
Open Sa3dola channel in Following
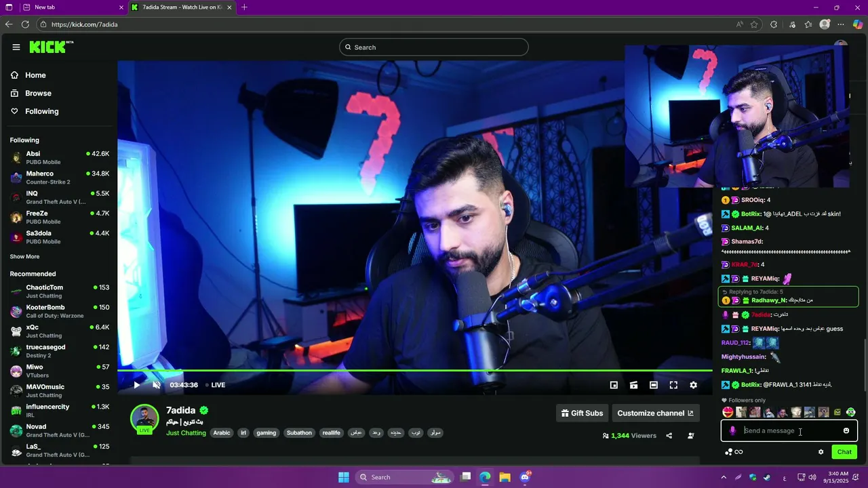[60, 237]
